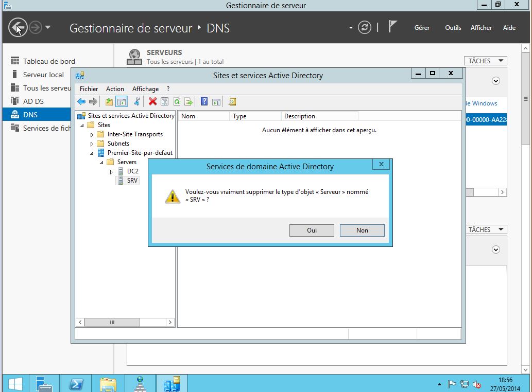Screen dimensions: 532x392
Task: Click the tree pane horizontal scrollbar thumb
Action: click(x=112, y=322)
